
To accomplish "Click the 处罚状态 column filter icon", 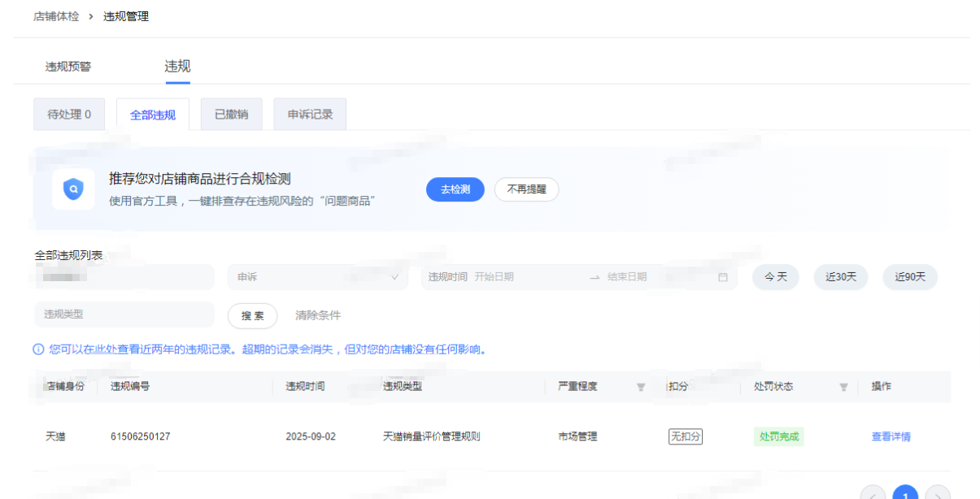I will pyautogui.click(x=843, y=387).
